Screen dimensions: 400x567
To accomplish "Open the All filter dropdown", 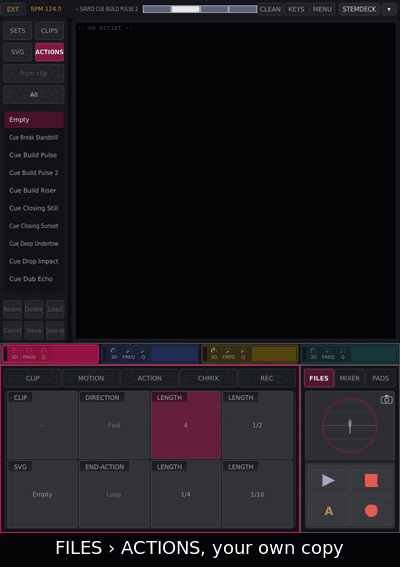I will 34,95.
